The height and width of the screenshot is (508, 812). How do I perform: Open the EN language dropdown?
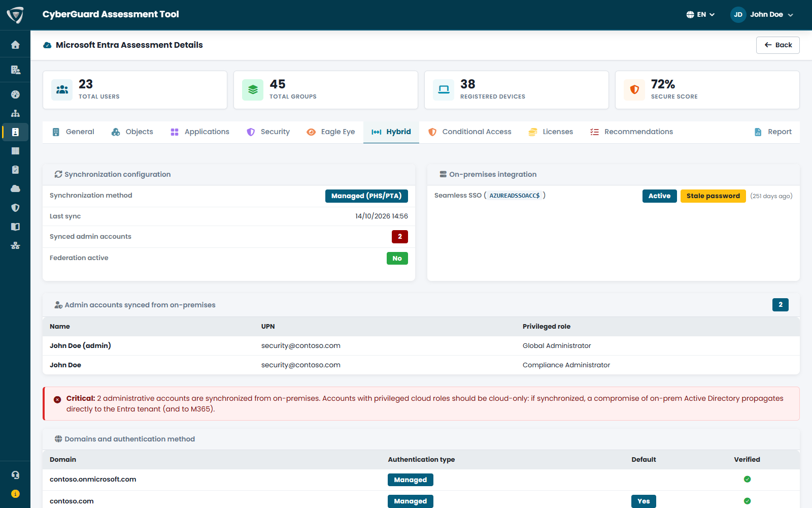click(700, 15)
